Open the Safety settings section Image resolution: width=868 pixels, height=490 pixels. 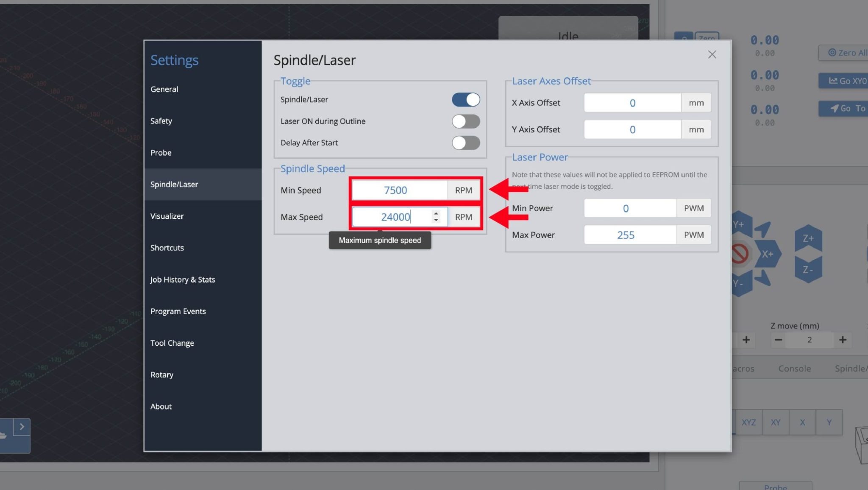(x=161, y=121)
